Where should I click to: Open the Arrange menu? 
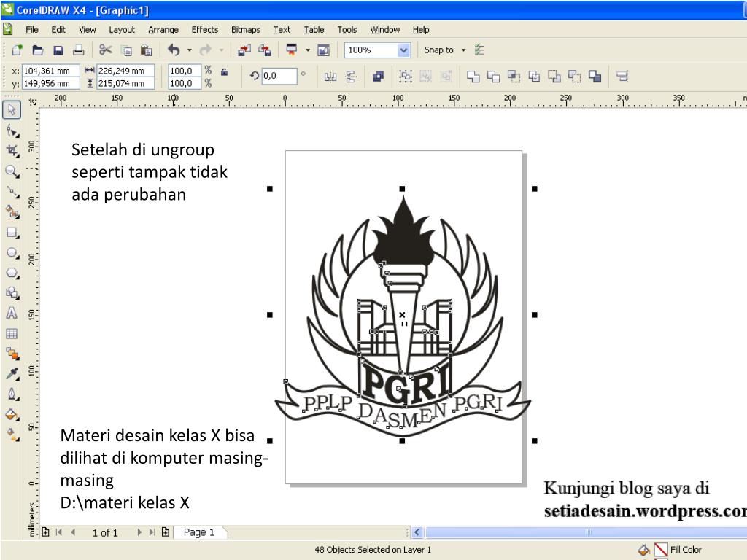[163, 29]
